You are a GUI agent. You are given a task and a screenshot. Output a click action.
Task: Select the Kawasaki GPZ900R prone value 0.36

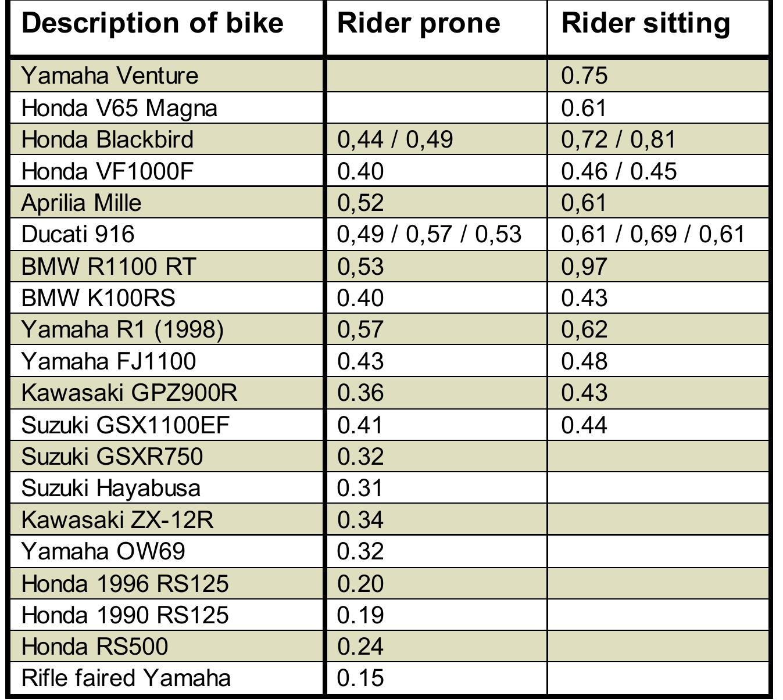click(360, 393)
